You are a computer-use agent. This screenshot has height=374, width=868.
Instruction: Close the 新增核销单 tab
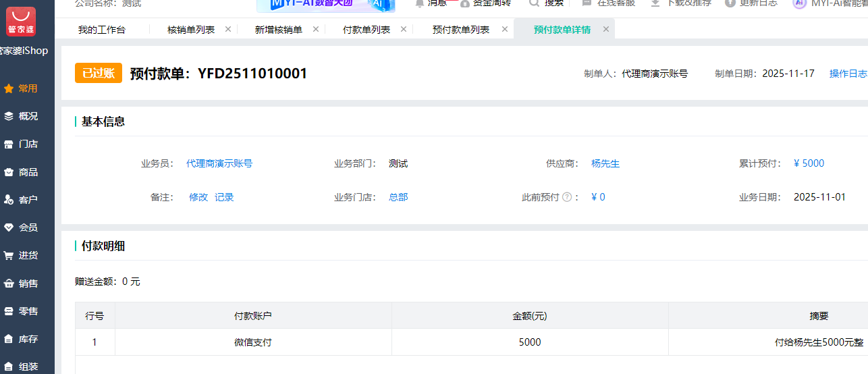coord(315,29)
